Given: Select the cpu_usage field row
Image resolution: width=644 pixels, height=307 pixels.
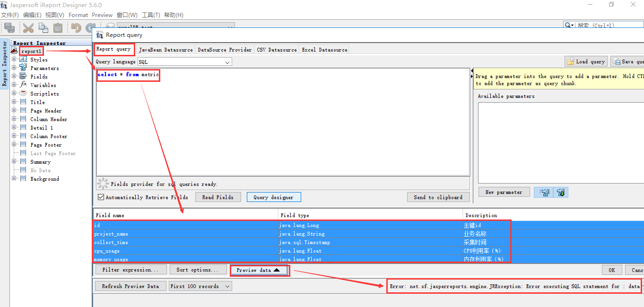Looking at the screenshot, I should pyautogui.click(x=368, y=251).
